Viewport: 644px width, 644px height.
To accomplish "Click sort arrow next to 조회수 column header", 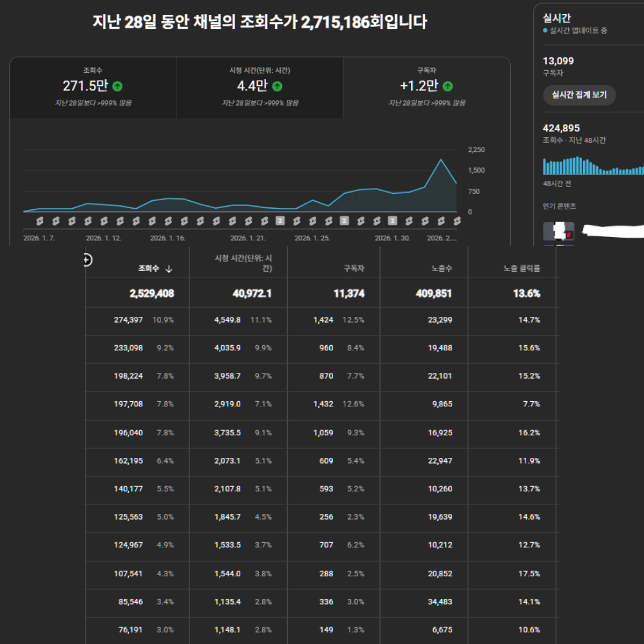I will (x=169, y=269).
